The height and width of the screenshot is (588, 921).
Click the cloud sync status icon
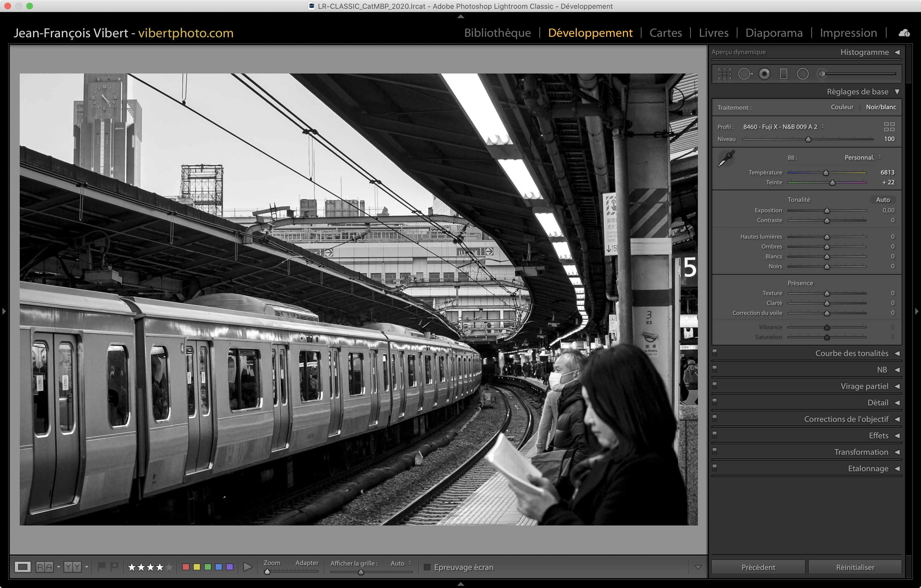pyautogui.click(x=904, y=33)
